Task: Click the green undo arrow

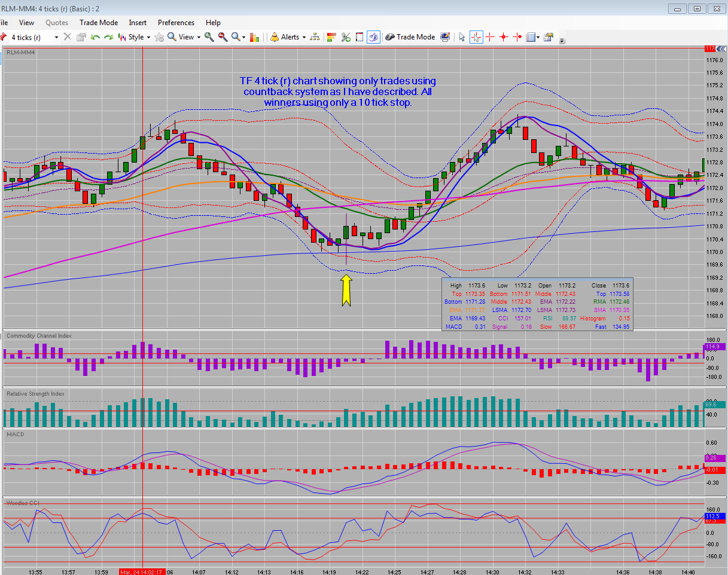Action: coord(95,37)
